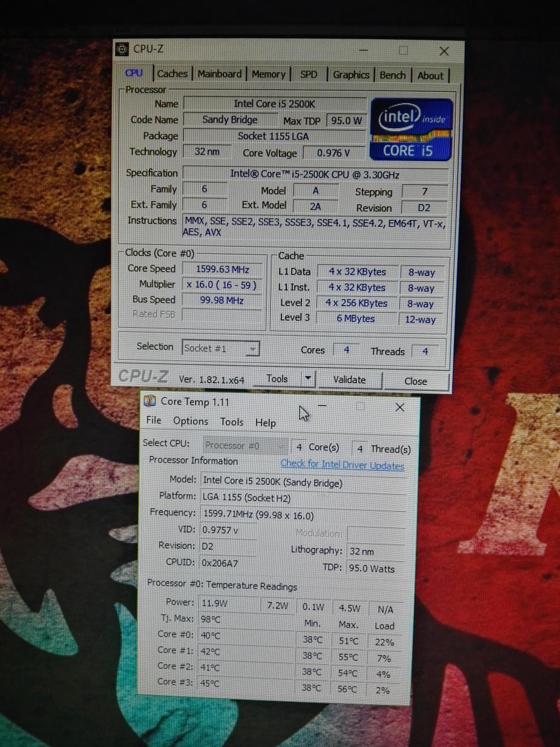Click Check for Intel Driver Updates link
The height and width of the screenshot is (747, 560).
click(x=342, y=464)
